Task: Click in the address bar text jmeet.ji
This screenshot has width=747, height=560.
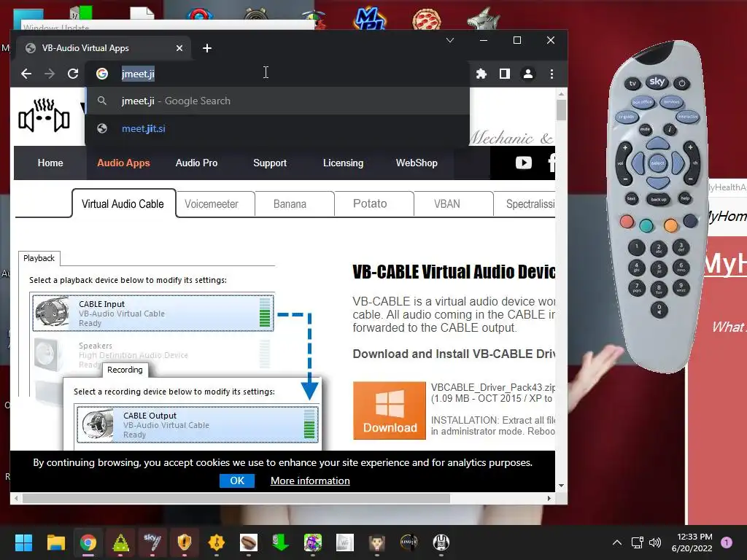Action: point(138,74)
